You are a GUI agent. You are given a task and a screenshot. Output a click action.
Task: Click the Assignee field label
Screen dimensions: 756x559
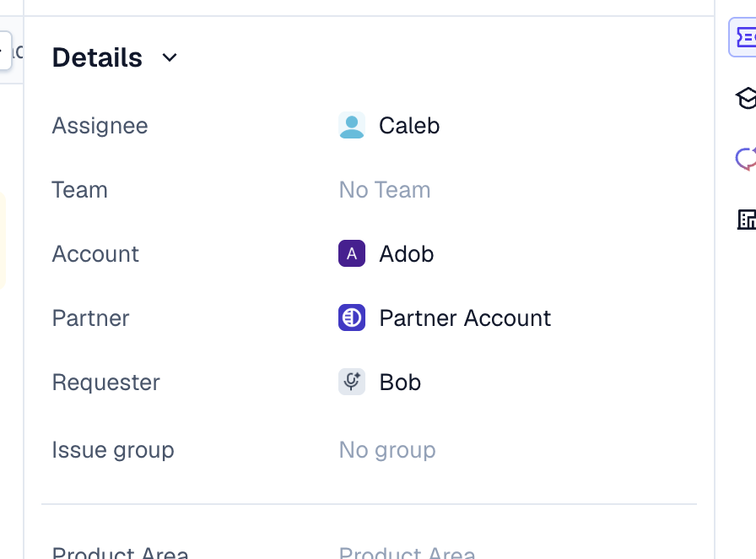click(x=100, y=125)
